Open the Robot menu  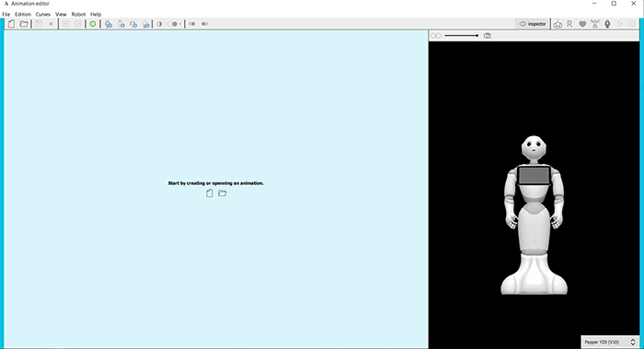[78, 14]
